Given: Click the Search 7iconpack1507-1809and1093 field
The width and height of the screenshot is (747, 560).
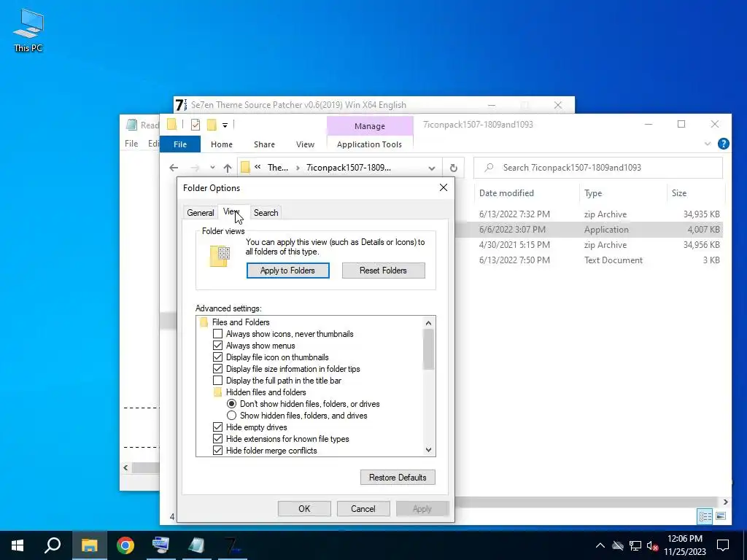Looking at the screenshot, I should tap(598, 168).
